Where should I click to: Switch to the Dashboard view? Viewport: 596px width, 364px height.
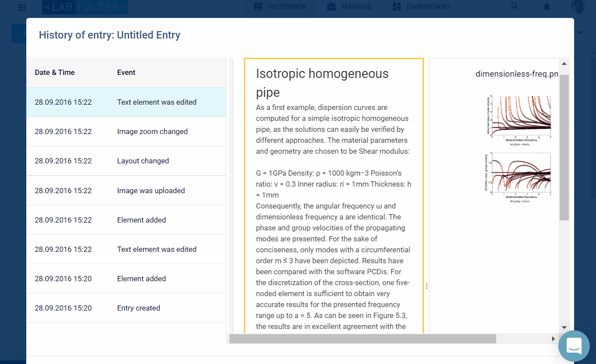point(421,7)
